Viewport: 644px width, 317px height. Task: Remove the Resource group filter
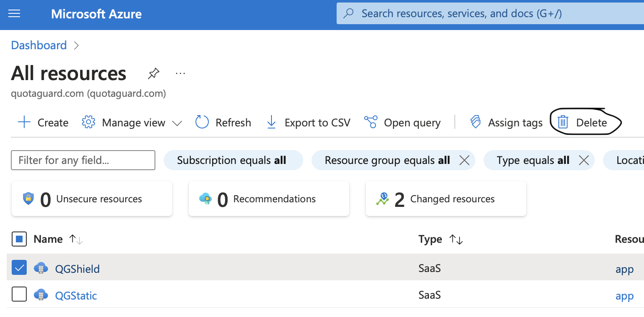tap(464, 161)
